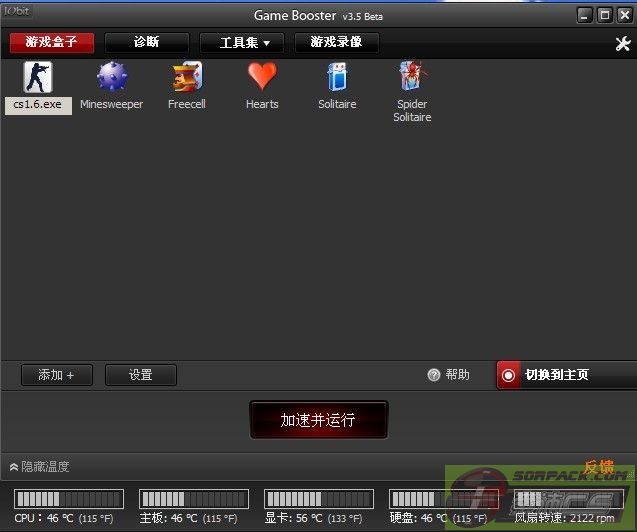The image size is (637, 532).
Task: Choose the Hearts game icon
Action: (262, 78)
